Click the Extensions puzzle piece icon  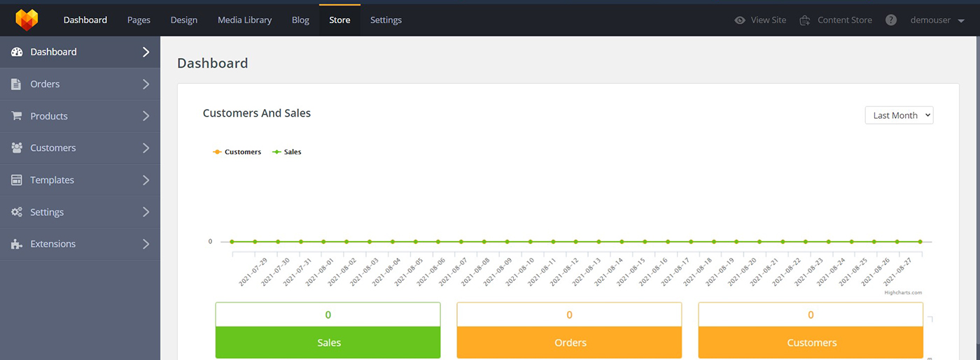click(17, 244)
